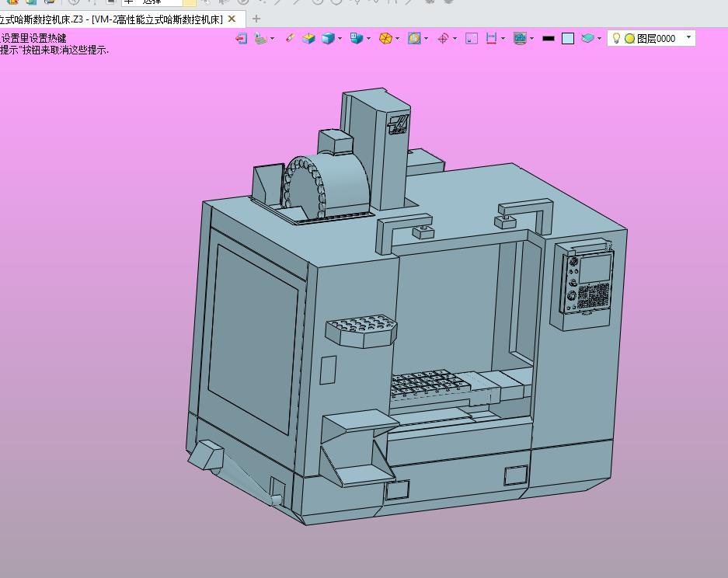The image size is (728, 578).
Task: Add a new document tab with plus
Action: (256, 19)
